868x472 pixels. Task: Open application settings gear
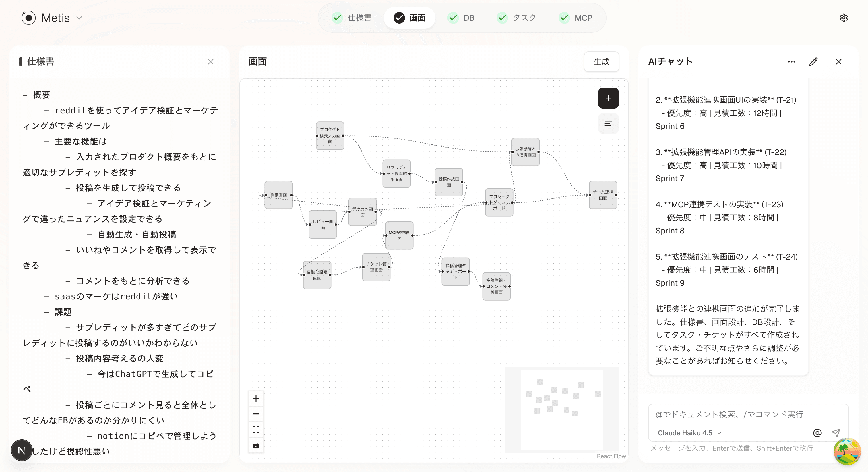pos(844,18)
